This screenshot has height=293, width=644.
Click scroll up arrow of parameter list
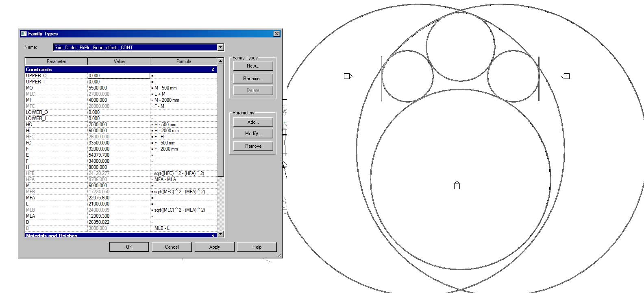tap(220, 61)
